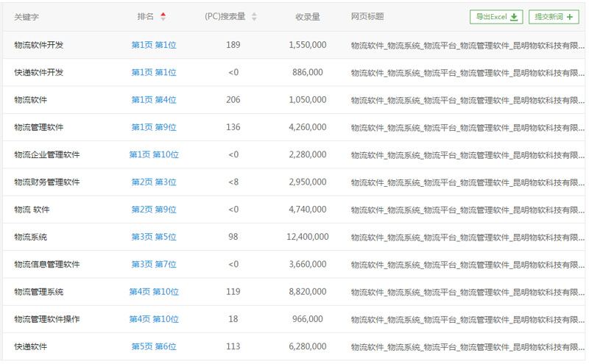
Task: Click the Export Excel button
Action: (x=496, y=17)
